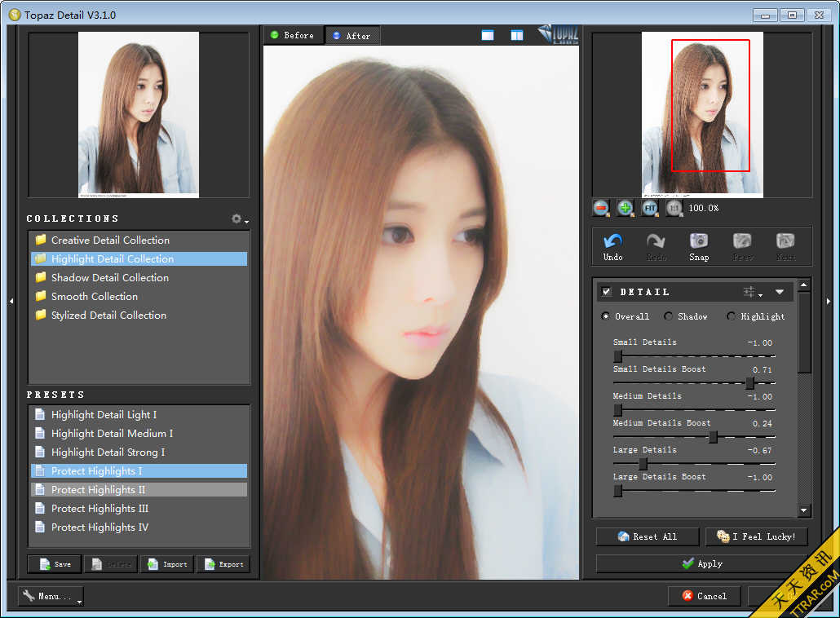The width and height of the screenshot is (840, 618).
Task: Click the zoom in magnifier icon
Action: pos(626,208)
